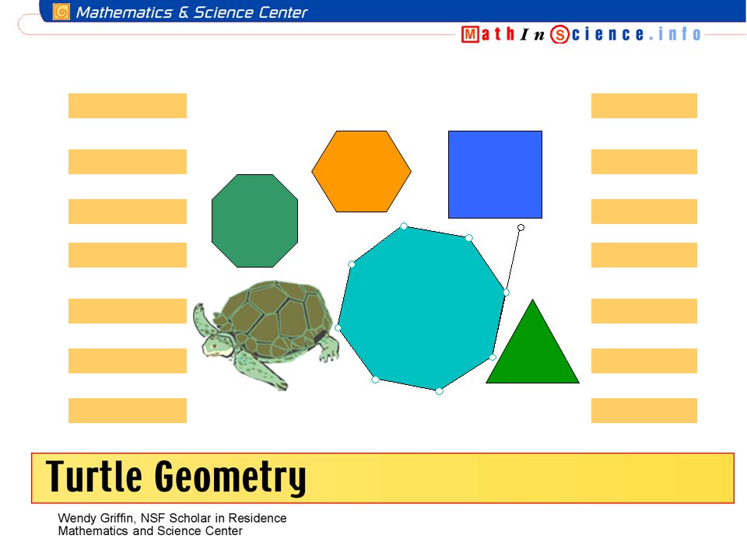Select the blue square shape
The width and height of the screenshot is (747, 560).
[495, 174]
